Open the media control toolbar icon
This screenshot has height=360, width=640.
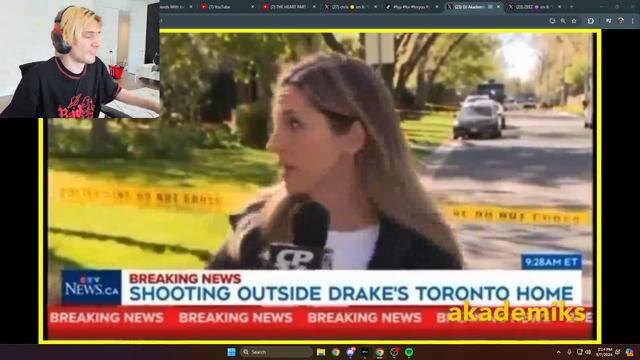(609, 21)
